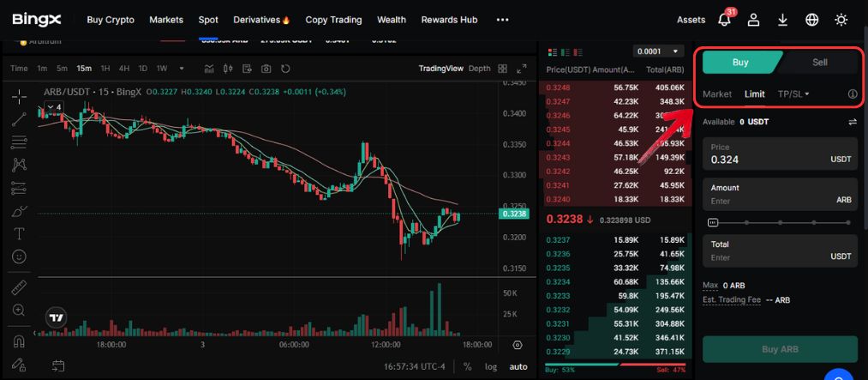
Task: Select the Limit order tab
Action: pyautogui.click(x=755, y=94)
